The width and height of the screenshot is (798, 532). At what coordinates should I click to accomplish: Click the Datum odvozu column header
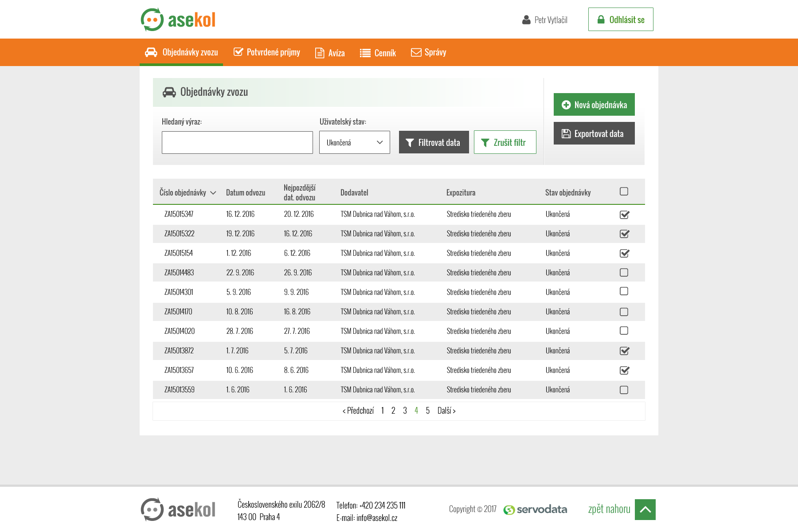point(246,193)
